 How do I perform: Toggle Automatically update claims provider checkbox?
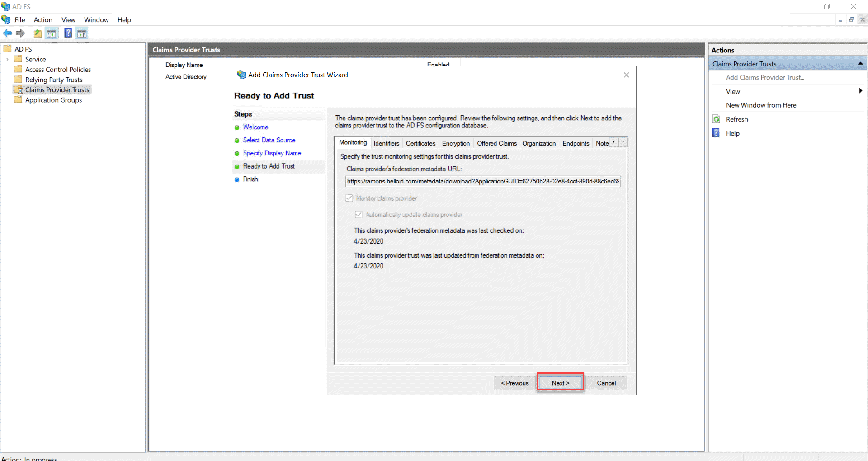[x=359, y=214]
